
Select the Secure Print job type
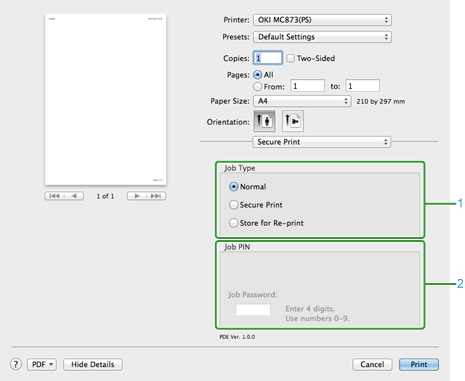point(234,205)
